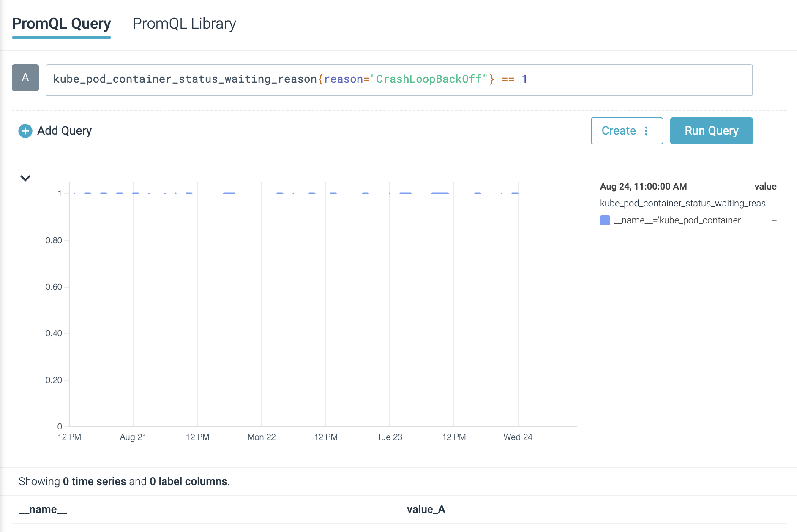
Task: Click the blue legend color swatch
Action: coord(605,220)
